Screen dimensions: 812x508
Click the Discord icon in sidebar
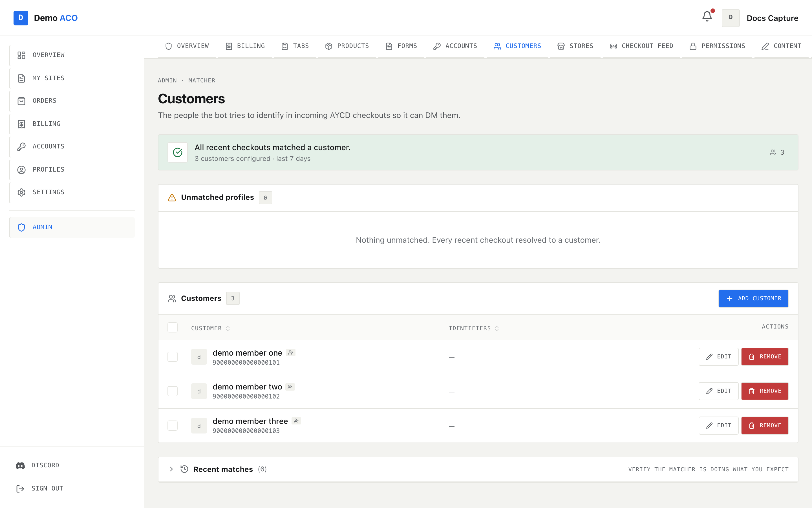coord(21,465)
